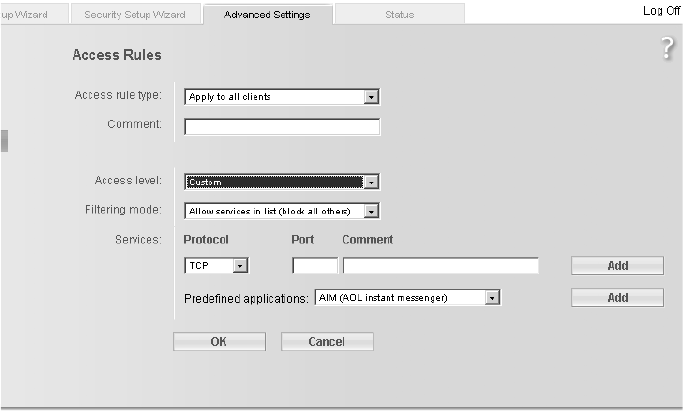Select the Advanced Settings tab
This screenshot has width=683, height=411.
[267, 14]
